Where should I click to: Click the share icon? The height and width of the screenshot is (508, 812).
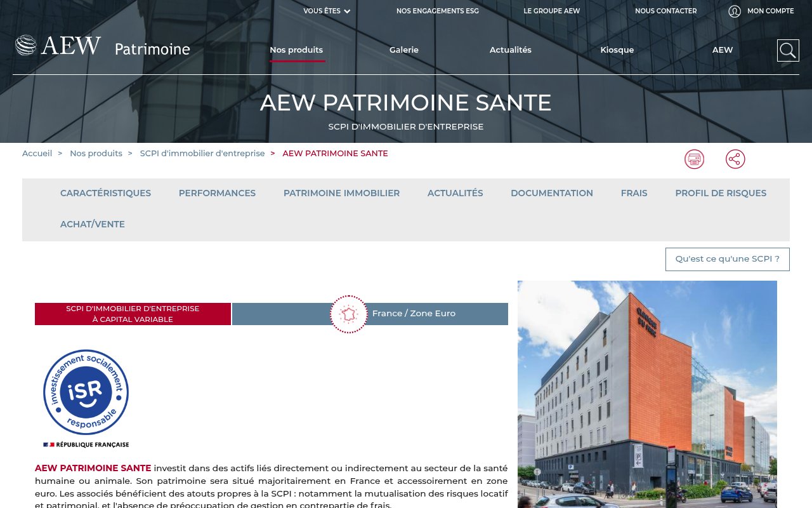click(x=735, y=159)
